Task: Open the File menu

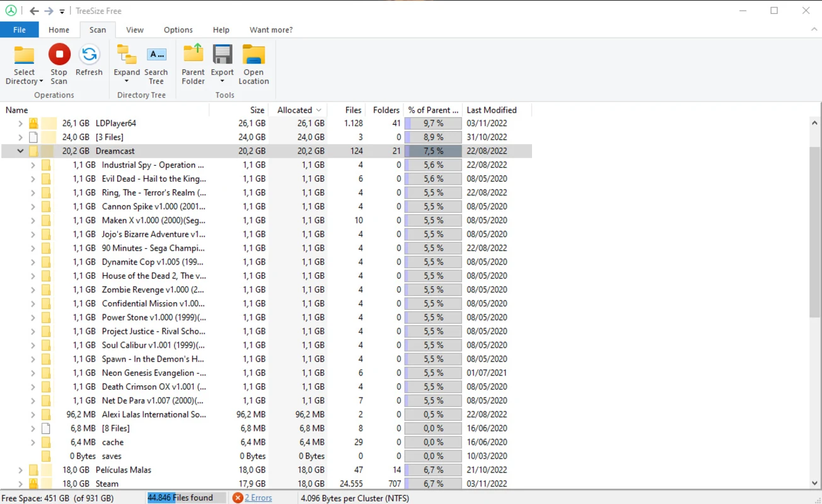Action: tap(19, 30)
